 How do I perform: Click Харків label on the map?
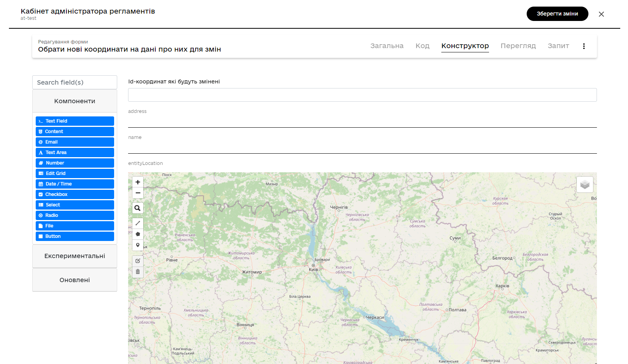pos(502,286)
